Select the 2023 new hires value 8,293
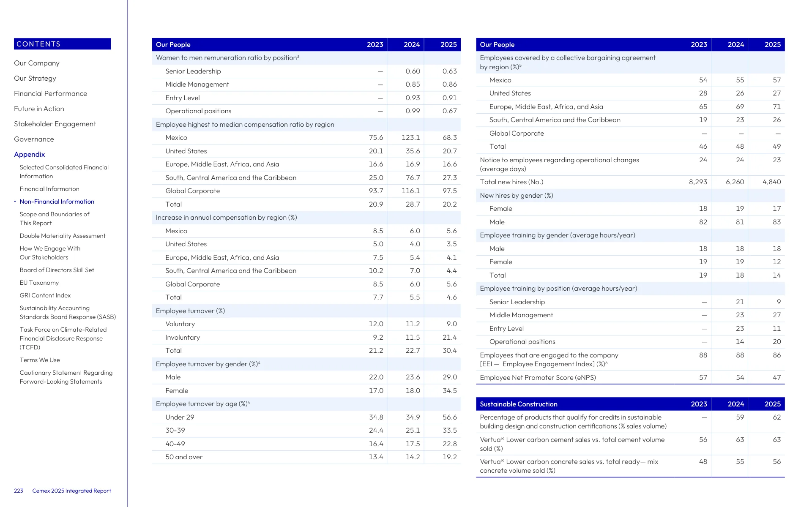This screenshot has height=507, width=812. tap(698, 182)
